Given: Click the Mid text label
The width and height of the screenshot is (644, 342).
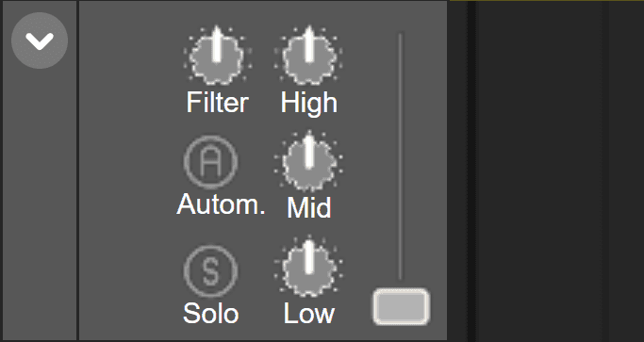Looking at the screenshot, I should pyautogui.click(x=309, y=208).
